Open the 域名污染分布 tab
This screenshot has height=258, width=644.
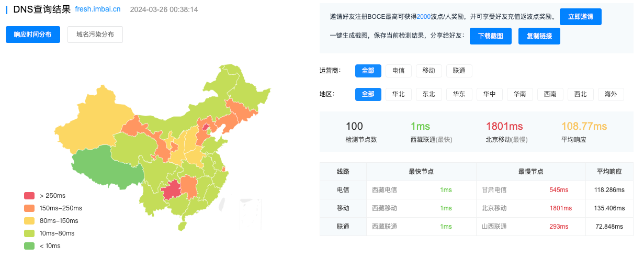pyautogui.click(x=95, y=35)
